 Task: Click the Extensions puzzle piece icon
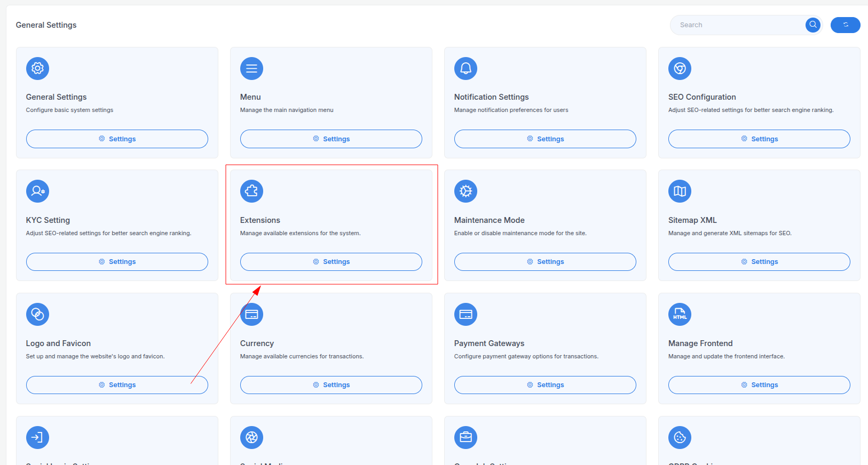click(251, 191)
